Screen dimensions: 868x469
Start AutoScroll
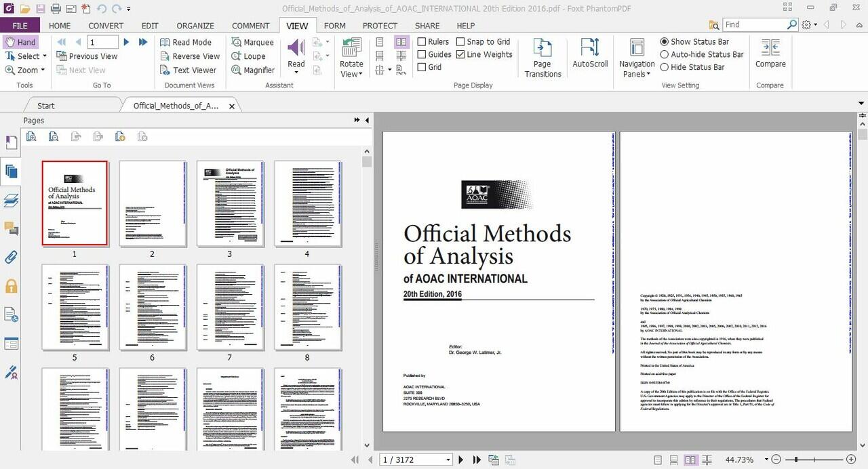click(x=590, y=53)
